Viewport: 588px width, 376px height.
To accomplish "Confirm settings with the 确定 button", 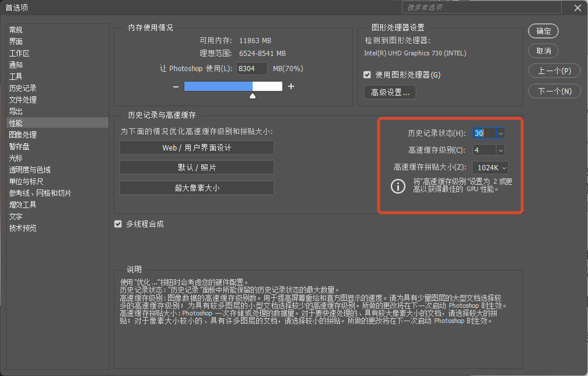I will coord(544,31).
